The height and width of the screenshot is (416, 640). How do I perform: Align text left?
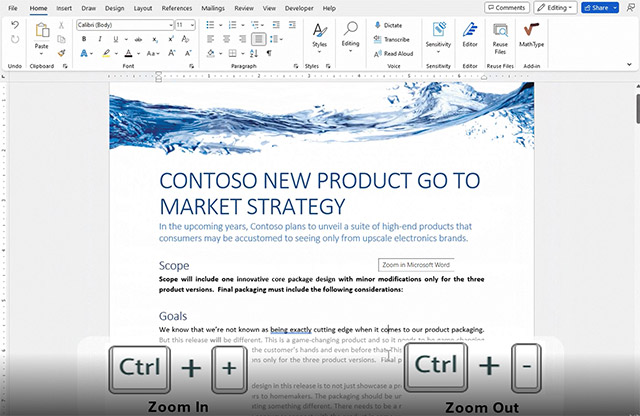pos(211,39)
